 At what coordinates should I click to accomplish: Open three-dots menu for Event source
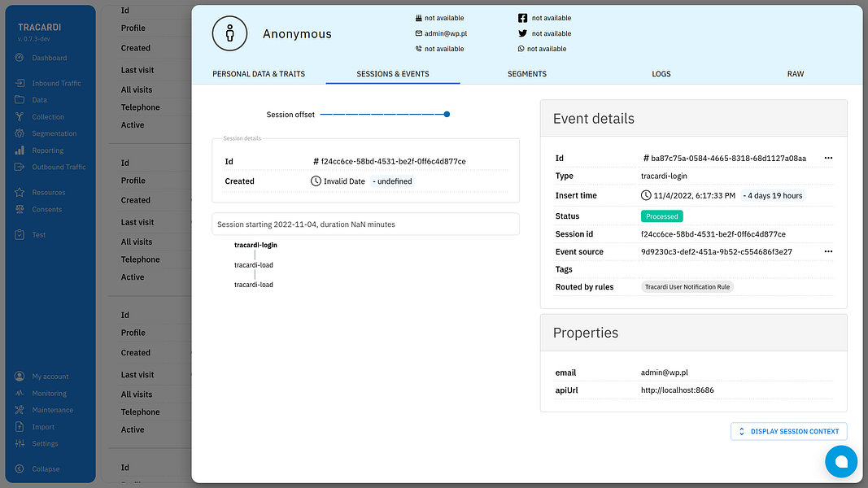click(828, 251)
